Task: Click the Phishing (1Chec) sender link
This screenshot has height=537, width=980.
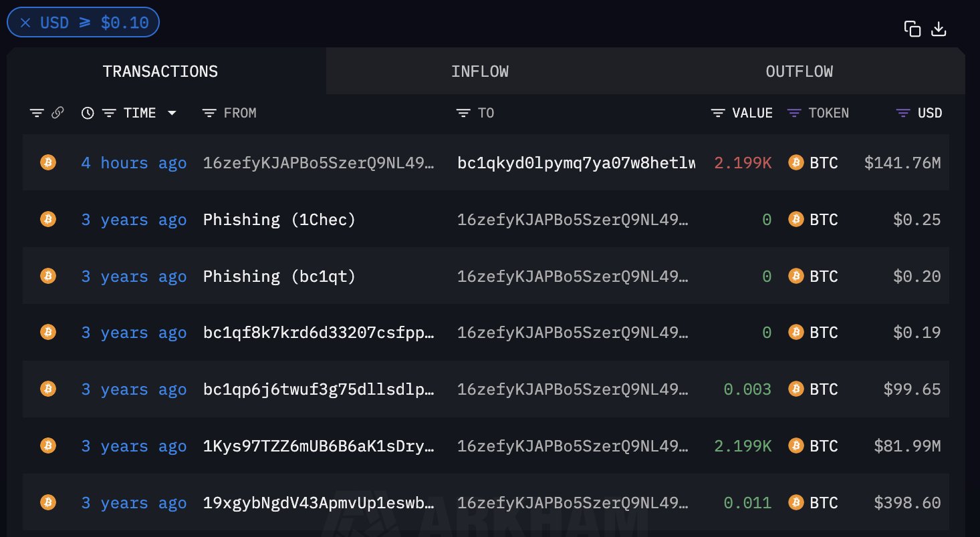Action: (279, 219)
